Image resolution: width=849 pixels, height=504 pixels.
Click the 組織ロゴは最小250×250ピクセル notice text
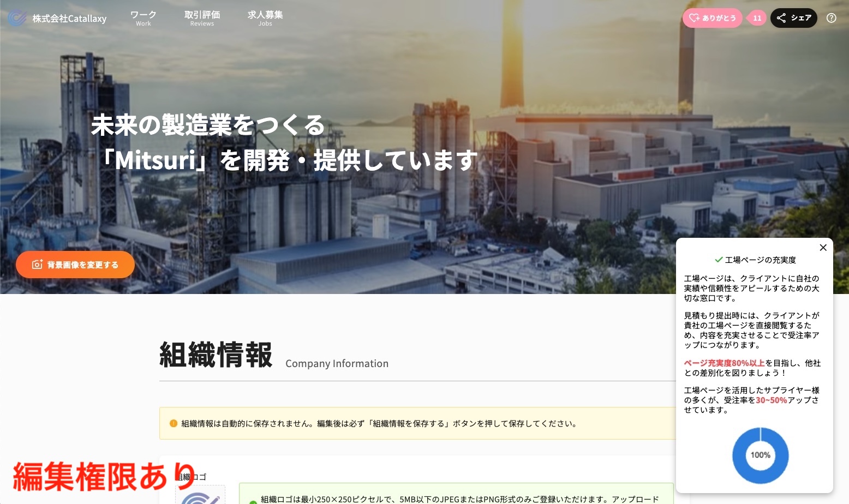tap(459, 499)
